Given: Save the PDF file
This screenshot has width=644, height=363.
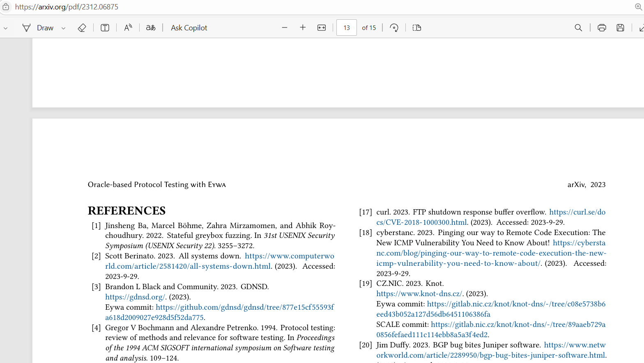Looking at the screenshot, I should click(x=620, y=27).
